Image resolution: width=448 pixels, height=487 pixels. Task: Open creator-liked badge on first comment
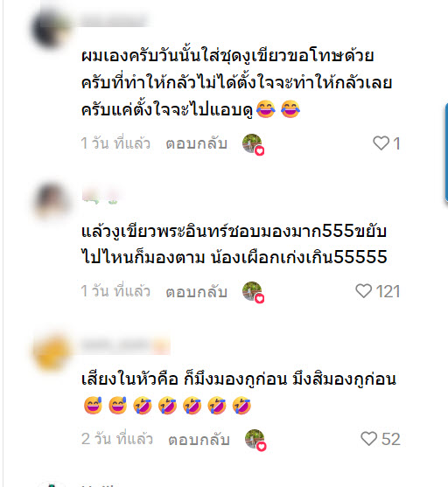point(253,144)
